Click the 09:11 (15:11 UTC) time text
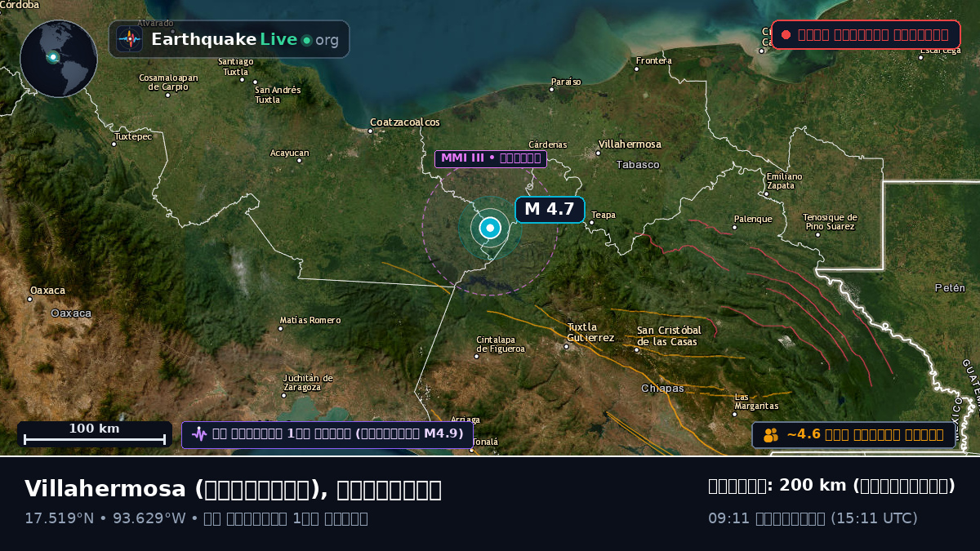The width and height of the screenshot is (980, 551). 813,518
